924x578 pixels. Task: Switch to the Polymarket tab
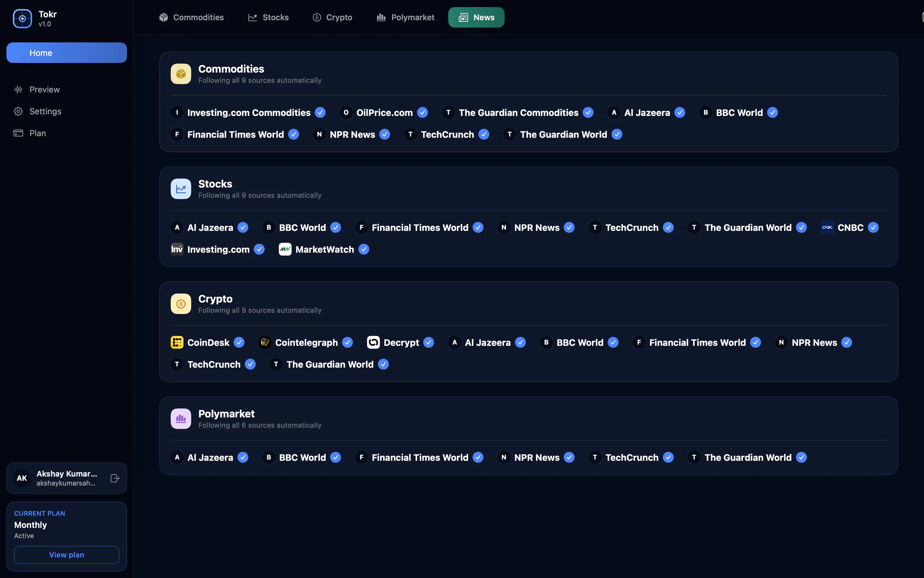coord(406,17)
